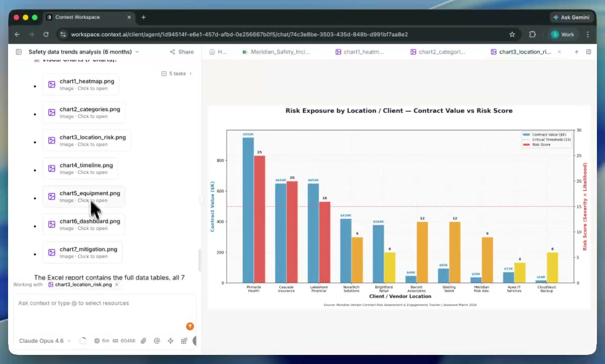Click the orange send arrow button
The height and width of the screenshot is (364, 605).
tap(190, 326)
